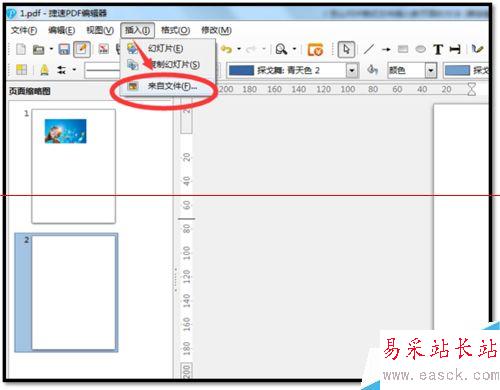The height and width of the screenshot is (390, 500).
Task: Open the 视图(V) menu
Action: tap(100, 31)
